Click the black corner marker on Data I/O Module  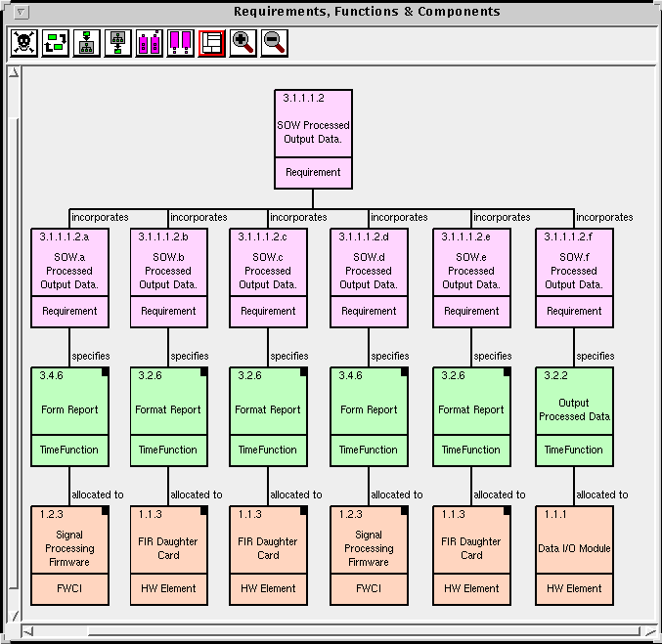[607, 511]
